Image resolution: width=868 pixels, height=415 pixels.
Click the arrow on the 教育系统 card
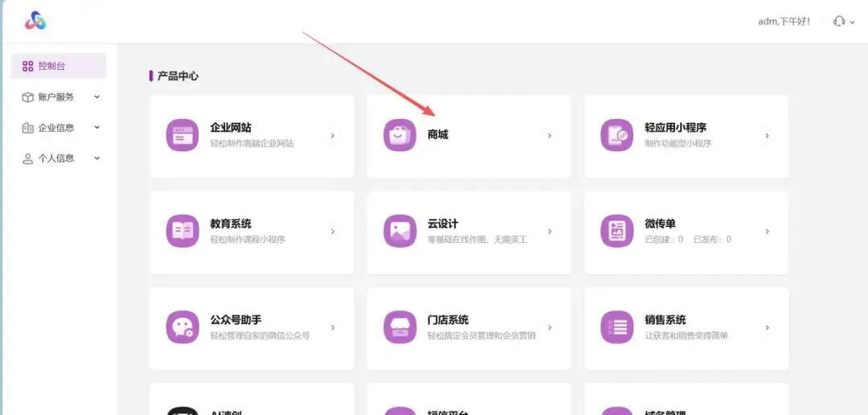[x=333, y=231]
